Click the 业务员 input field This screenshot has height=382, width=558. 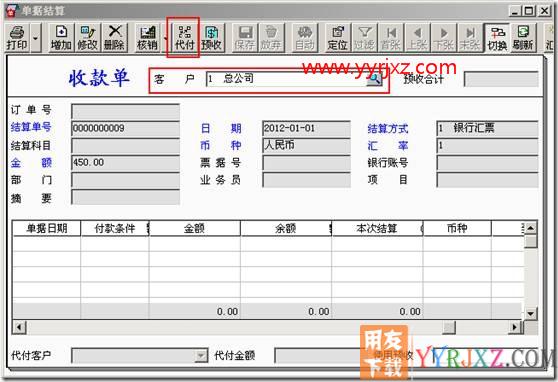point(306,180)
